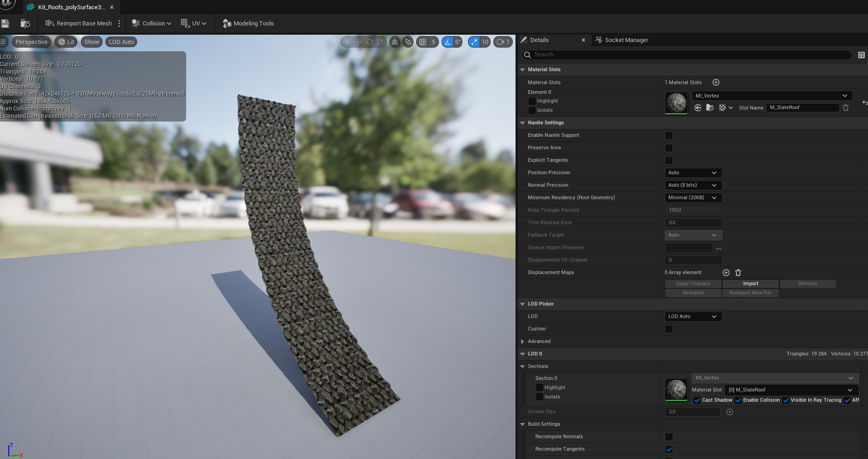The image size is (868, 459).
Task: Enable Nanite Support checkbox
Action: (x=668, y=135)
